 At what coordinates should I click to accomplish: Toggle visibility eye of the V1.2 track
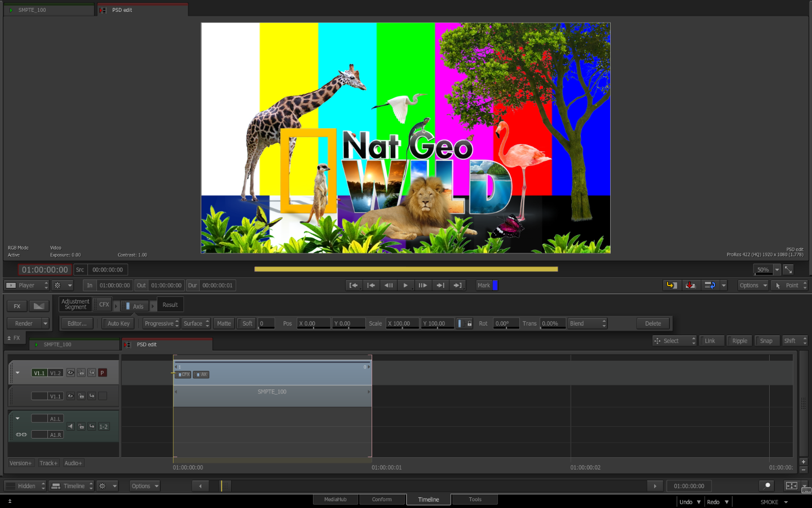click(x=70, y=373)
